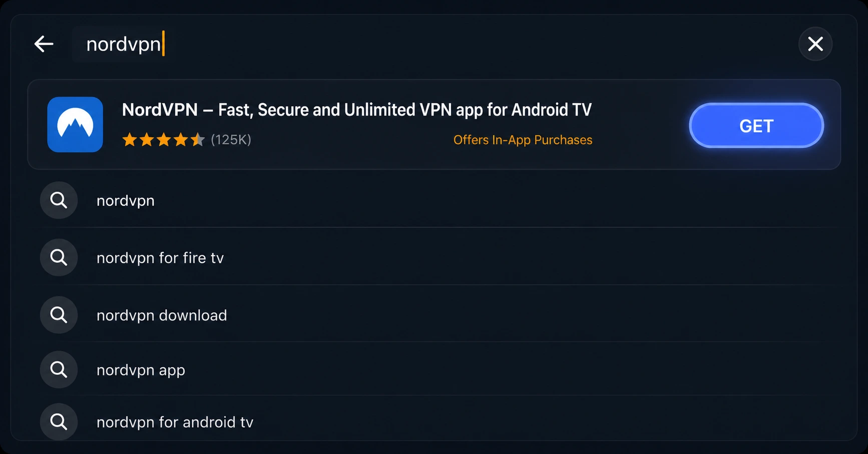Click the magnifier icon beside 'nordvpn download'
This screenshot has width=868, height=454.
click(x=59, y=315)
